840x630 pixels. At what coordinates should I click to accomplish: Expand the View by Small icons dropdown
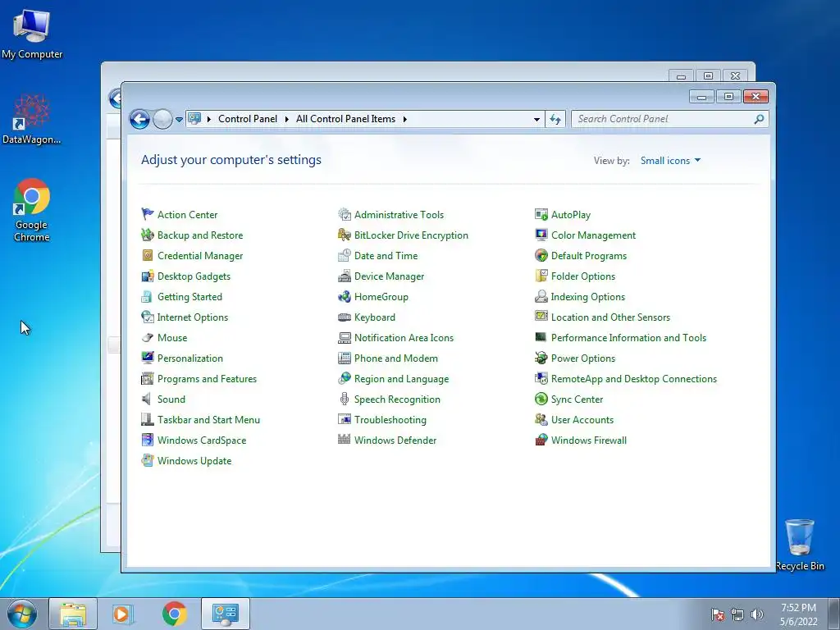(x=671, y=161)
